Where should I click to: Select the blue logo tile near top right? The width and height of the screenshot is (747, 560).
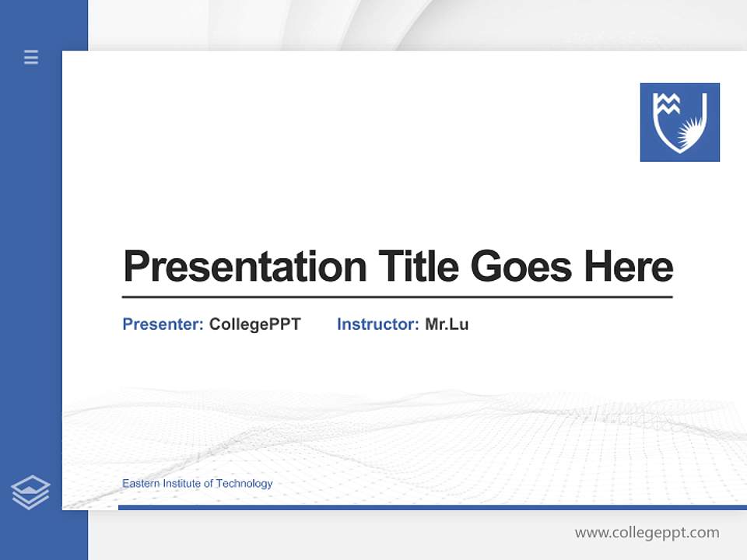coord(679,123)
